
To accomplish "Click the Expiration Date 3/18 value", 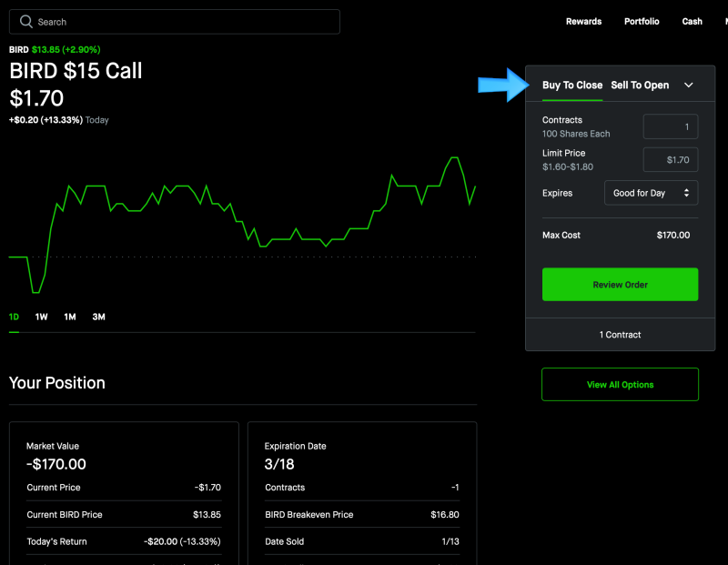I will click(279, 464).
